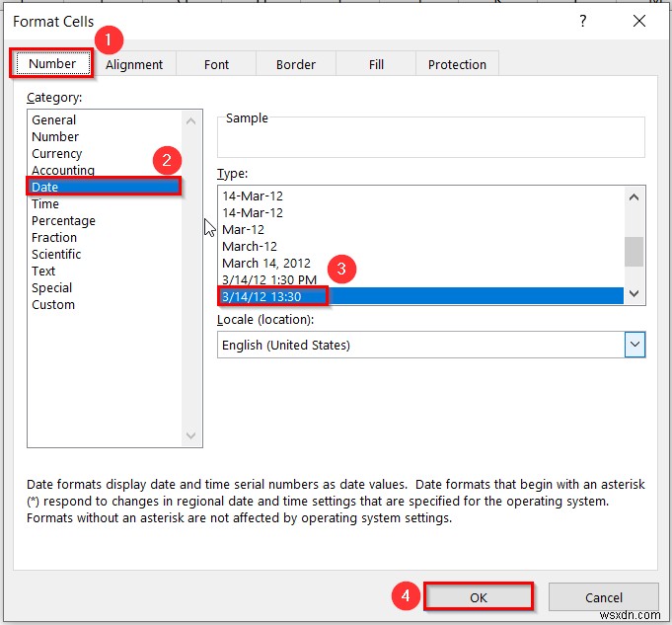This screenshot has width=672, height=625.
Task: Click the Type list scrollbar thumb
Action: pyautogui.click(x=634, y=252)
